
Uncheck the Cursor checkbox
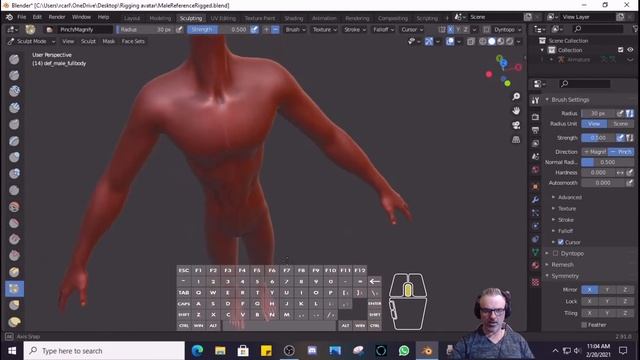560,242
